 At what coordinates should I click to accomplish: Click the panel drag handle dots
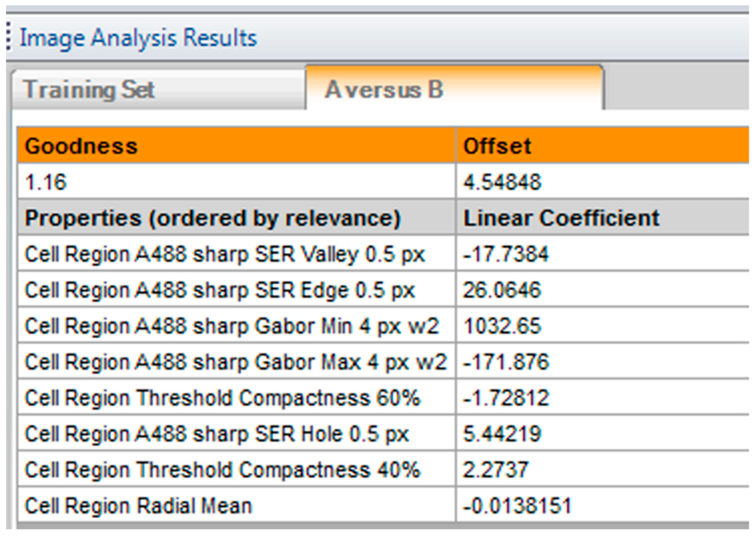[x=9, y=37]
